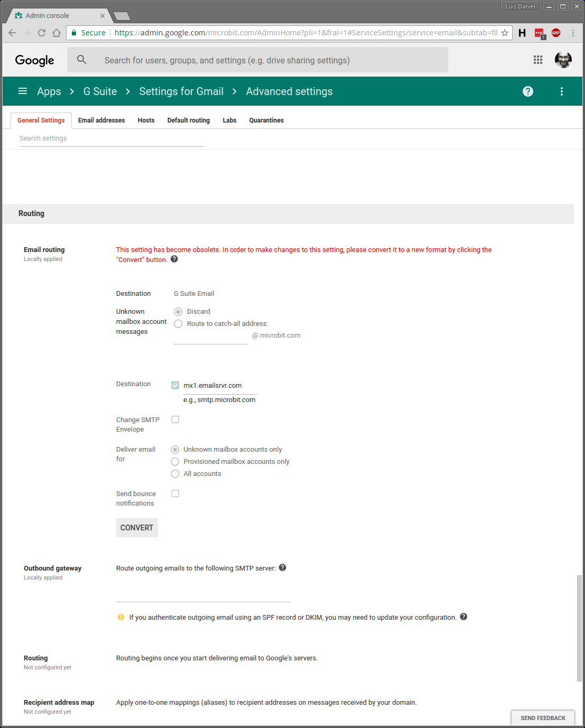Click the Email routing setting label
The height and width of the screenshot is (728, 585).
pos(44,250)
